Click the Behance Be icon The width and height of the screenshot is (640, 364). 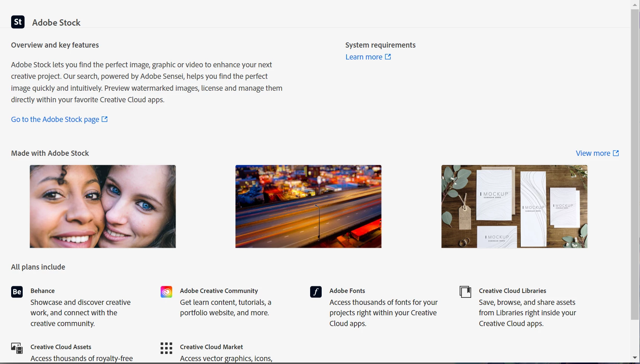point(17,292)
